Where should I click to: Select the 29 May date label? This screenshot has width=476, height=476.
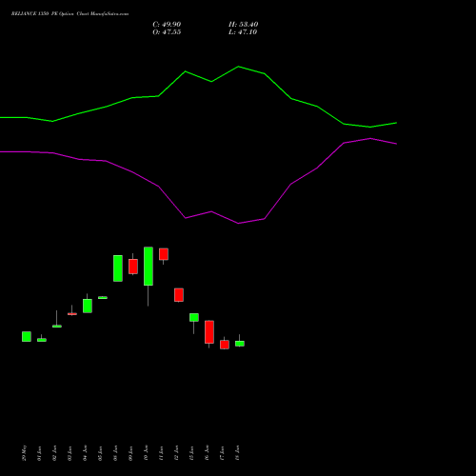coord(25,453)
